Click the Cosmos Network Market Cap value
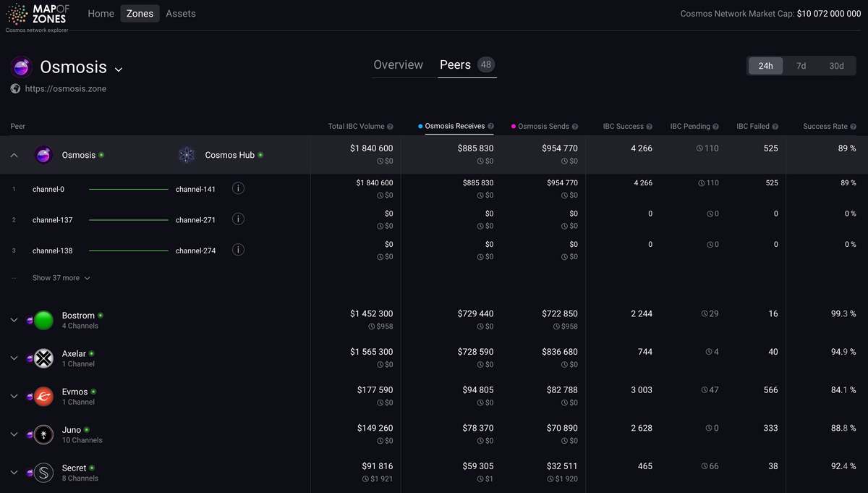The image size is (868, 493). (x=829, y=14)
